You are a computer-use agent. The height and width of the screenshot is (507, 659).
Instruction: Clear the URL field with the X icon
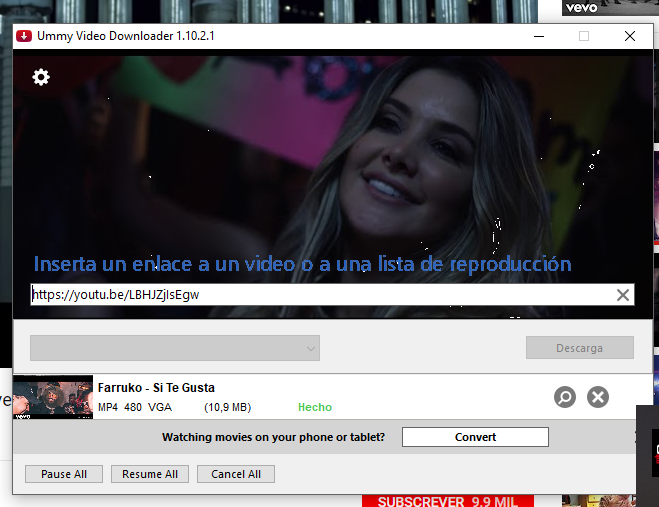[x=622, y=295]
